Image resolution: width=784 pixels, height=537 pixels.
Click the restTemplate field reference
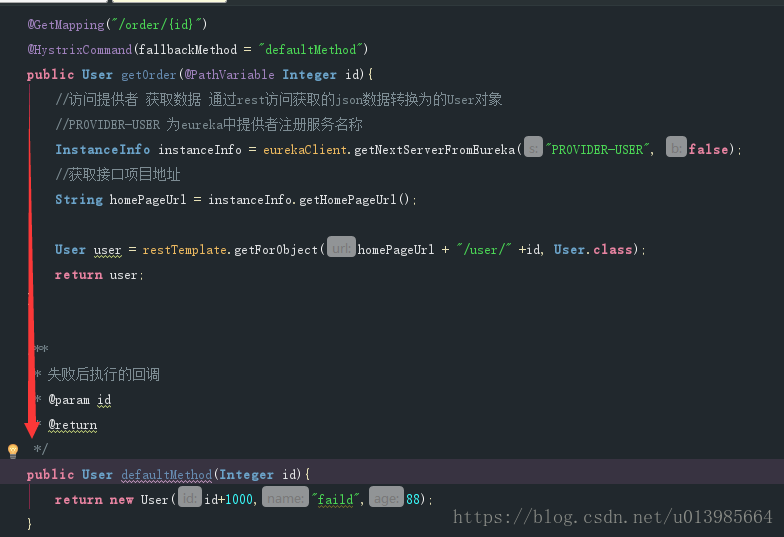[184, 250]
